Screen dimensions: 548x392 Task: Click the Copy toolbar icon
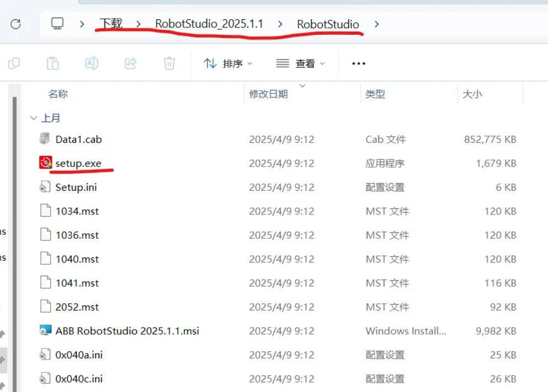14,63
